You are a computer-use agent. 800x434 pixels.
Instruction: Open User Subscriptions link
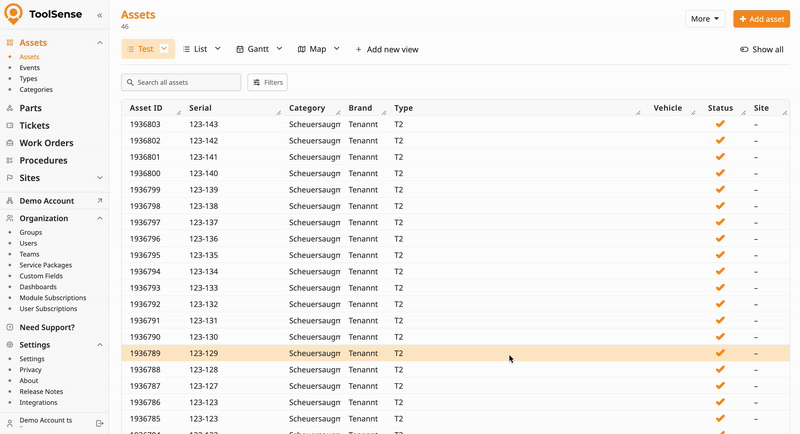[x=48, y=309]
